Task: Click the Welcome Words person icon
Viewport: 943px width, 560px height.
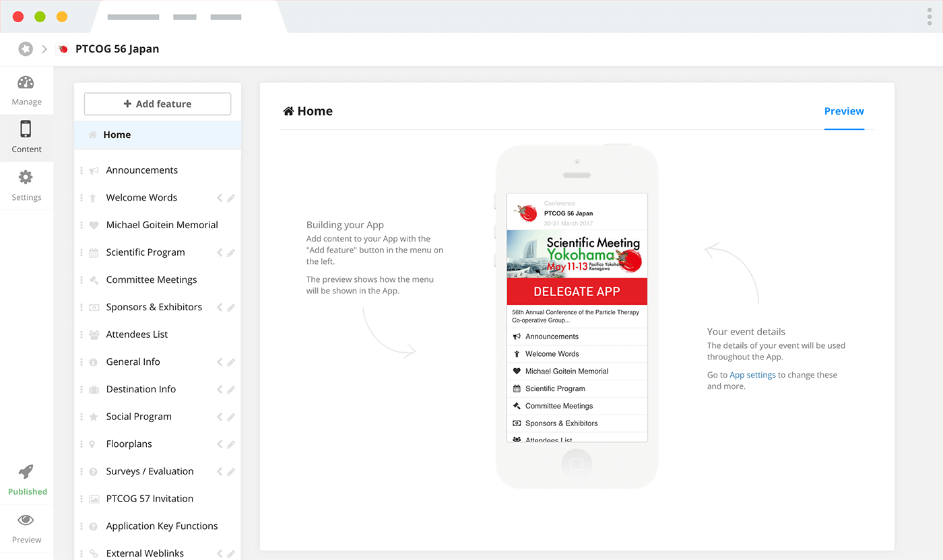Action: pos(93,198)
